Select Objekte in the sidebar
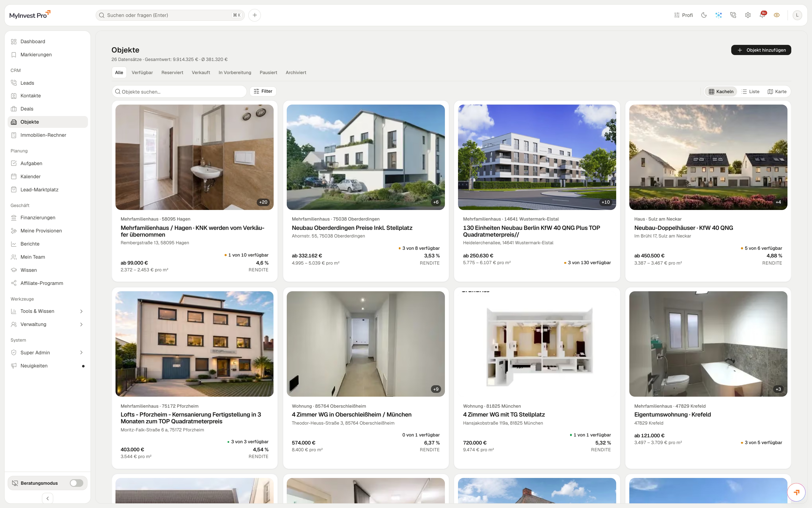Image resolution: width=812 pixels, height=508 pixels. 48,122
